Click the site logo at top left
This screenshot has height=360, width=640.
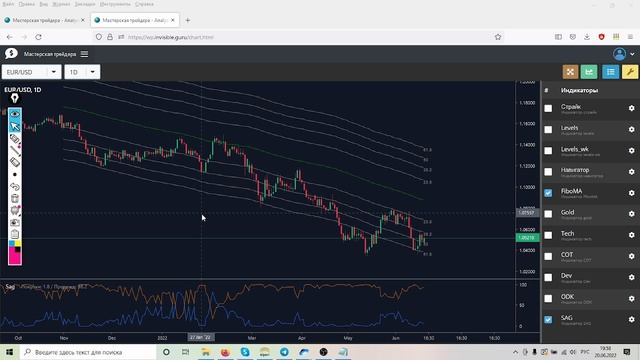(11, 53)
